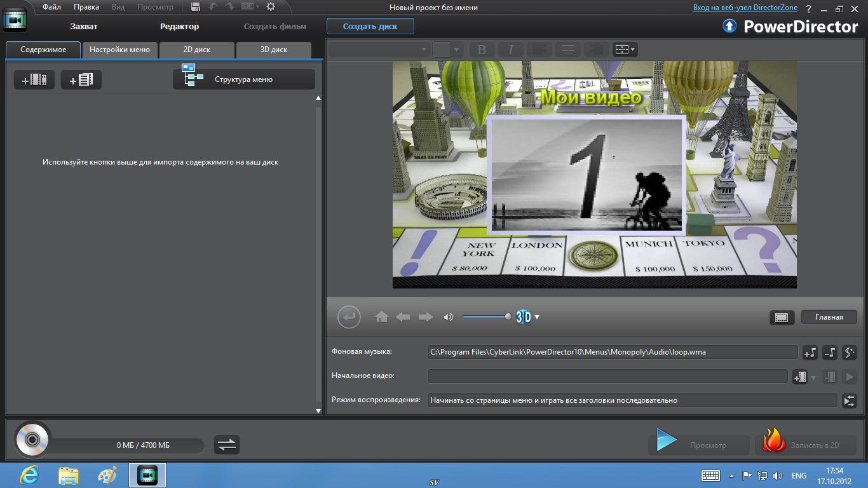The image size is (868, 488).
Task: Click the Фоновая музыка path field
Action: [613, 351]
